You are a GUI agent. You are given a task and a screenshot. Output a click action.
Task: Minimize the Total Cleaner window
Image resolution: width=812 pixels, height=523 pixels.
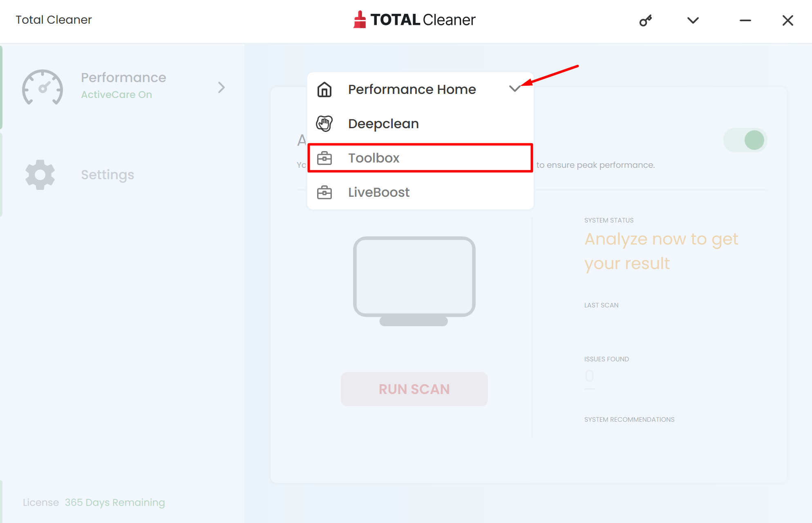[745, 20]
